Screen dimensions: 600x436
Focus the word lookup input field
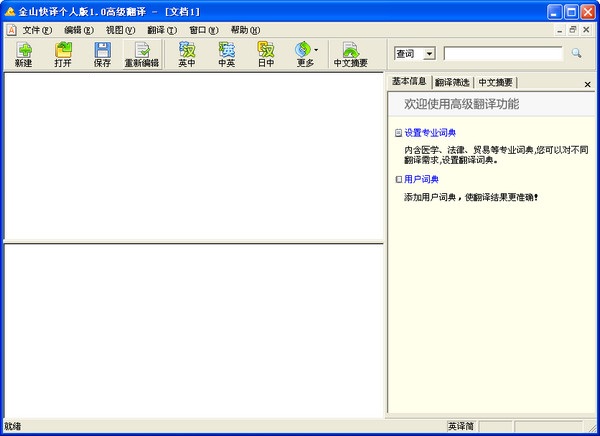(x=503, y=54)
